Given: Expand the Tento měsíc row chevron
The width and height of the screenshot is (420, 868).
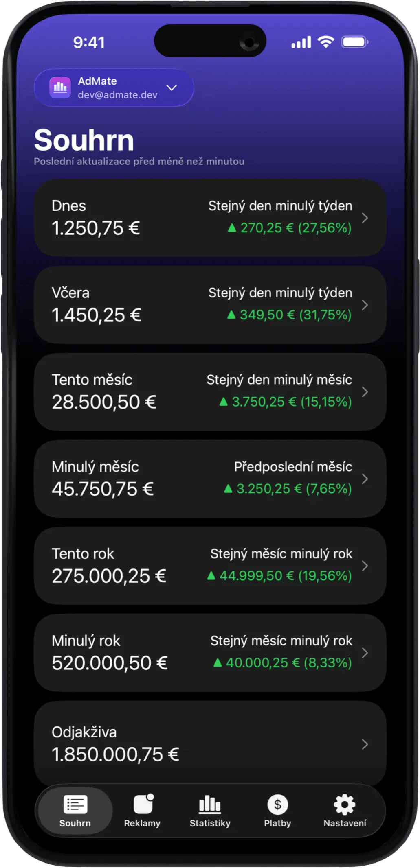Looking at the screenshot, I should click(365, 392).
